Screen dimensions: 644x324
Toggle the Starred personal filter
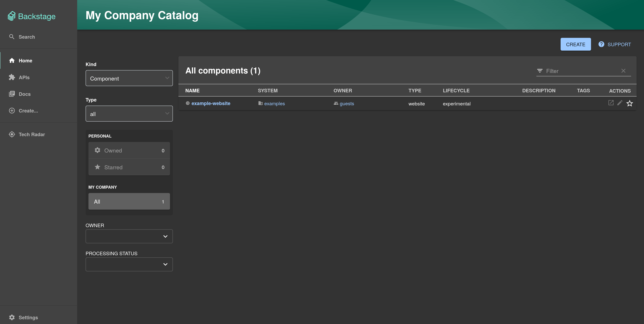click(x=129, y=167)
